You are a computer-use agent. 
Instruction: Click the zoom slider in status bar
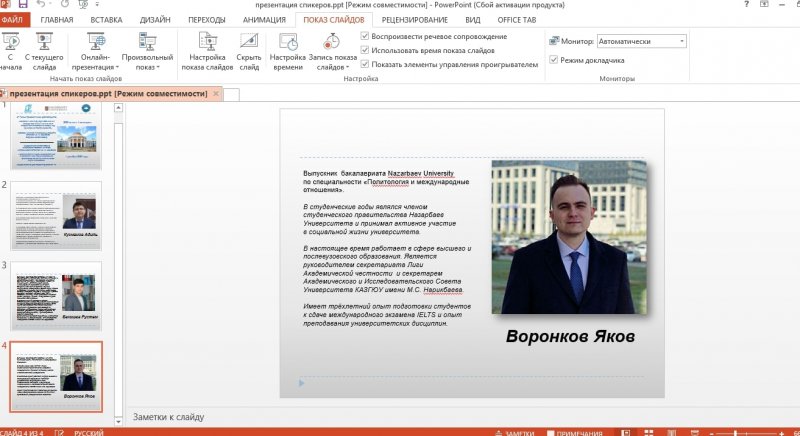[746, 433]
